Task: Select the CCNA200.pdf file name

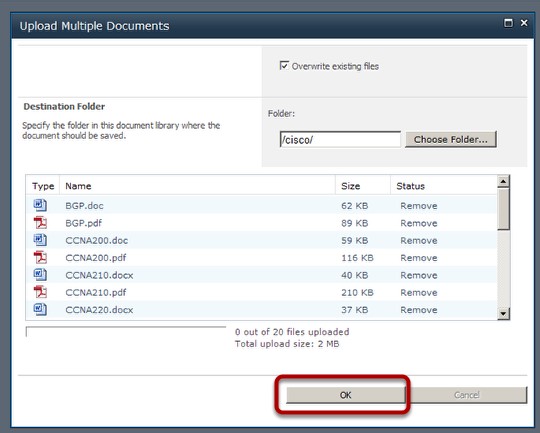Action: (96, 258)
